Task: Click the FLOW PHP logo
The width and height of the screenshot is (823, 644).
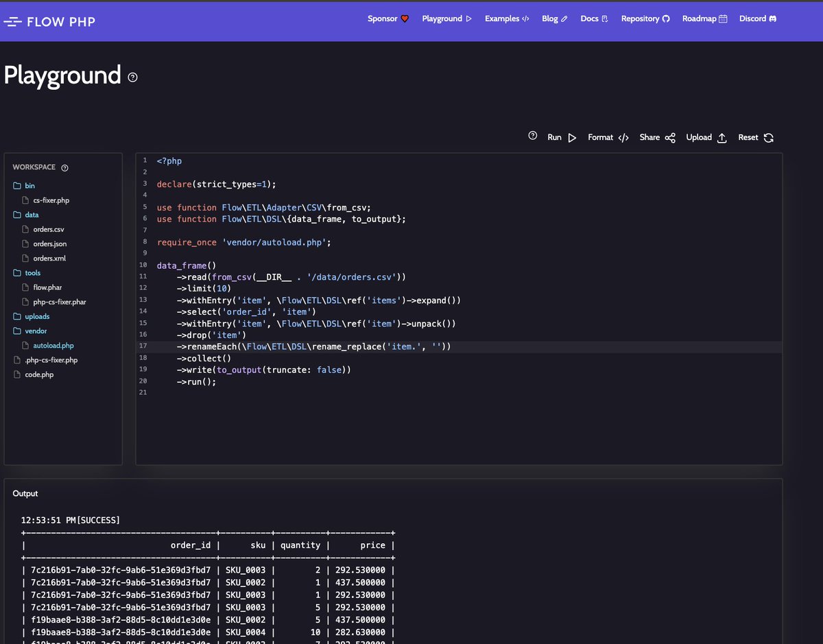Action: 49,21
